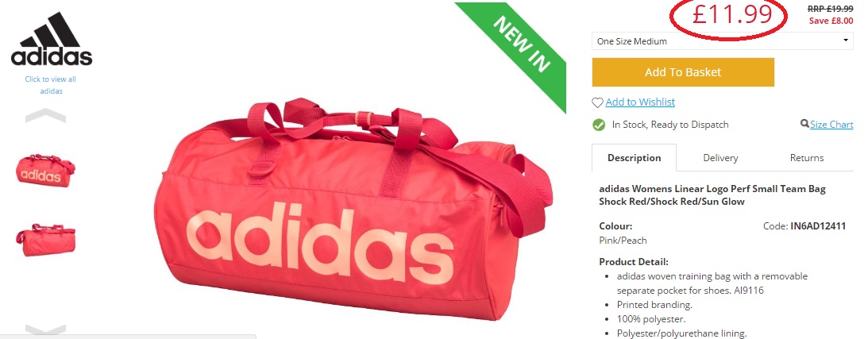
Task: Open the Size Chart link
Action: pos(831,125)
